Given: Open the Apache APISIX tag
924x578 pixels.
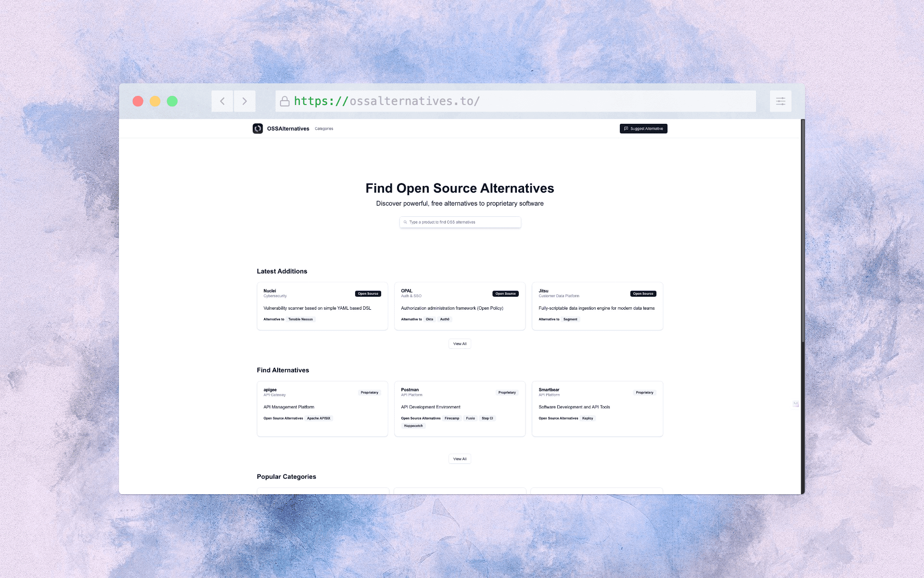Looking at the screenshot, I should click(x=319, y=419).
